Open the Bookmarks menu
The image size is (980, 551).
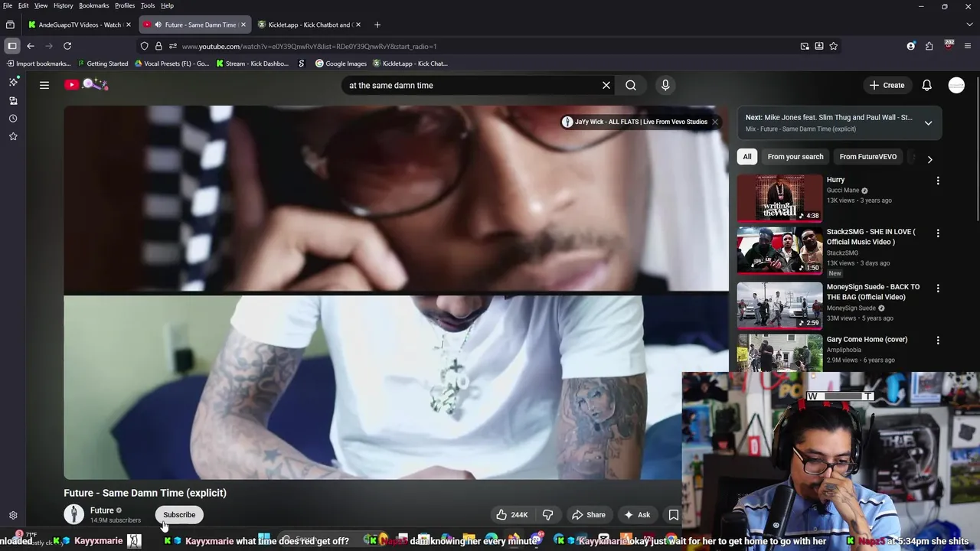coord(94,5)
